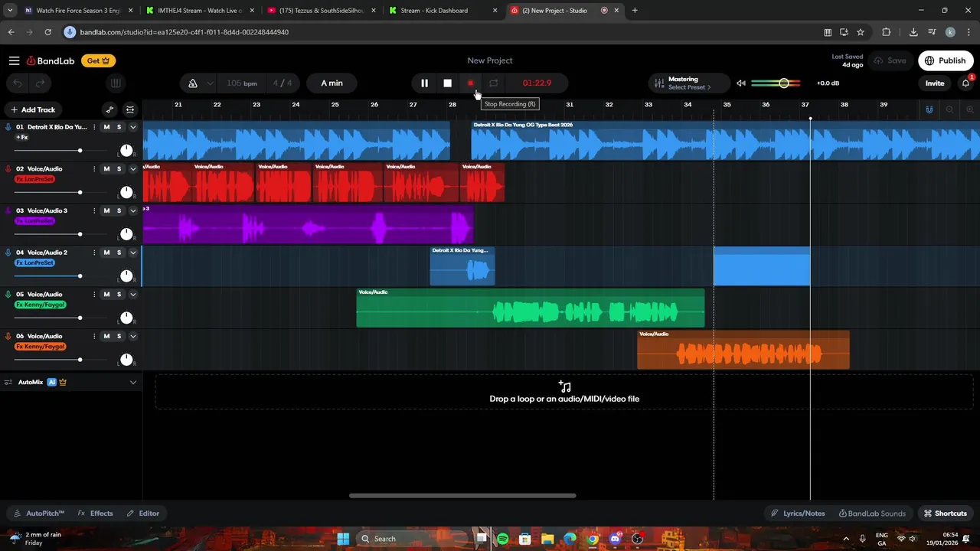Stop recording with the red button
The height and width of the screenshot is (551, 980).
(470, 83)
